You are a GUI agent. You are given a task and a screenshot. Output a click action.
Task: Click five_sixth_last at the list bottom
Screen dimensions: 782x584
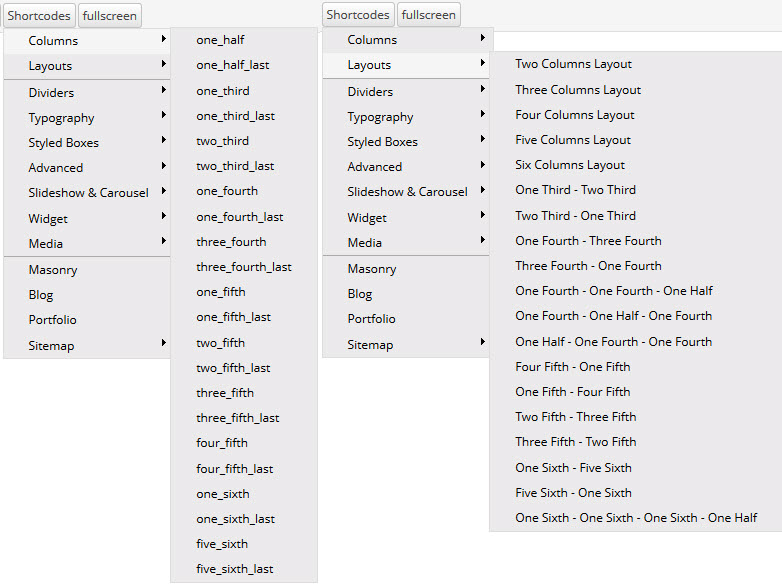(235, 569)
